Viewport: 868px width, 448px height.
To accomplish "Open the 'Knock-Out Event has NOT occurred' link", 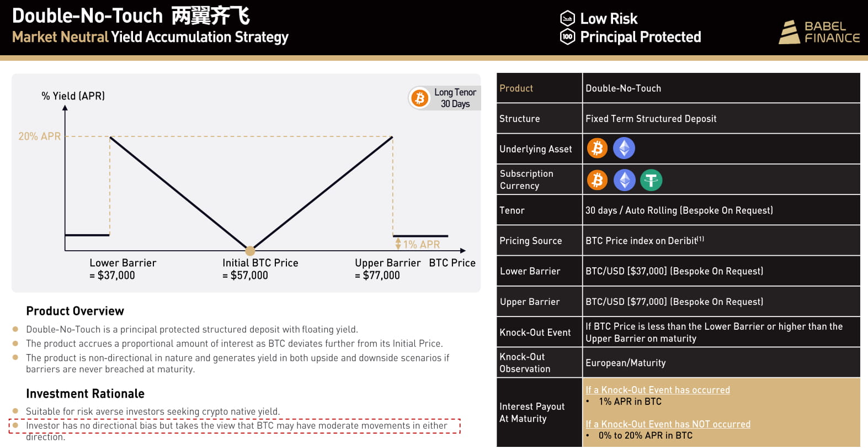I will [x=668, y=424].
